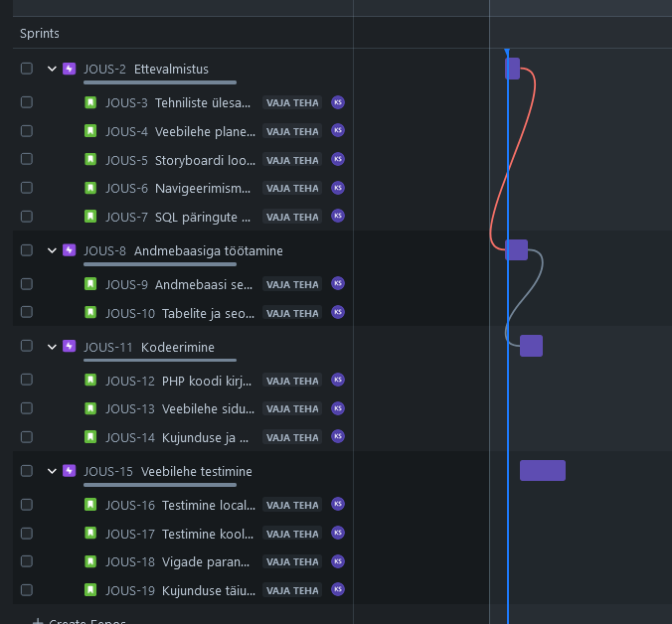Select the checkbox for JOUS-6 Navigeerimism
This screenshot has width=672, height=624.
click(x=27, y=188)
